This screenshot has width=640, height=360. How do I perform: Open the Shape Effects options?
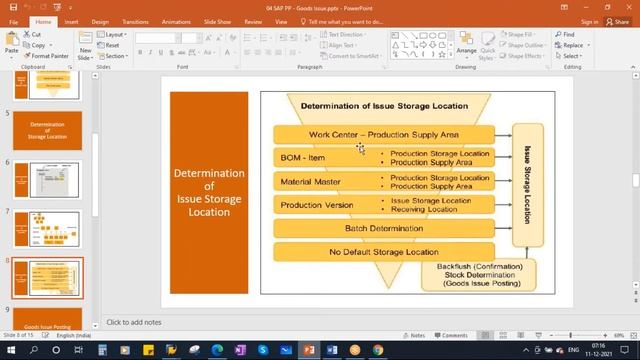(x=522, y=56)
